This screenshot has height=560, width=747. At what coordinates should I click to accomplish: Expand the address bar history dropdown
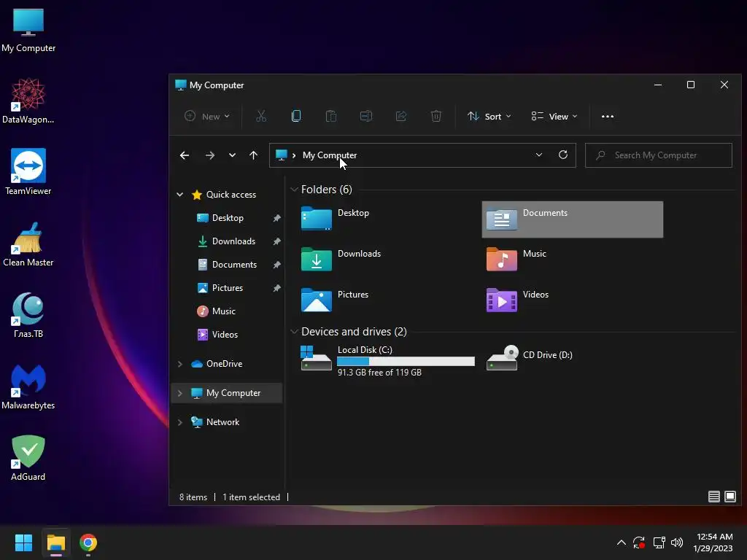tap(539, 155)
